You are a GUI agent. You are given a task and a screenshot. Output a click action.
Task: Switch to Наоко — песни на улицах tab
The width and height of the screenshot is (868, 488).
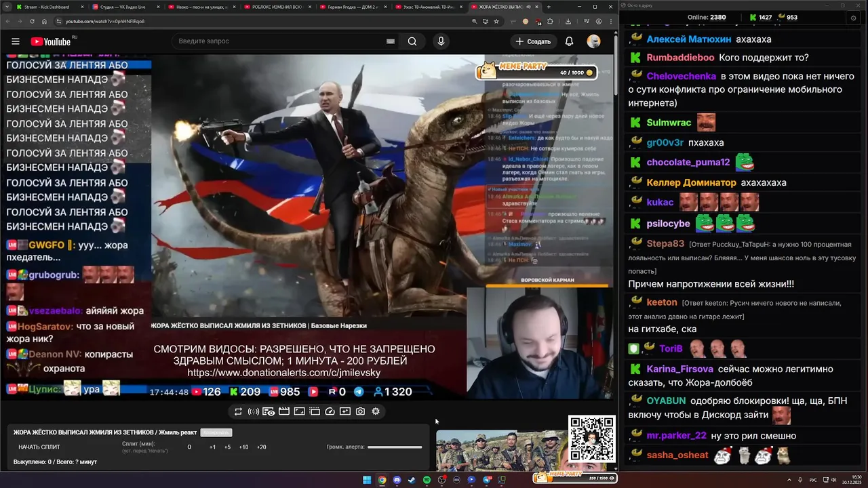click(x=202, y=7)
